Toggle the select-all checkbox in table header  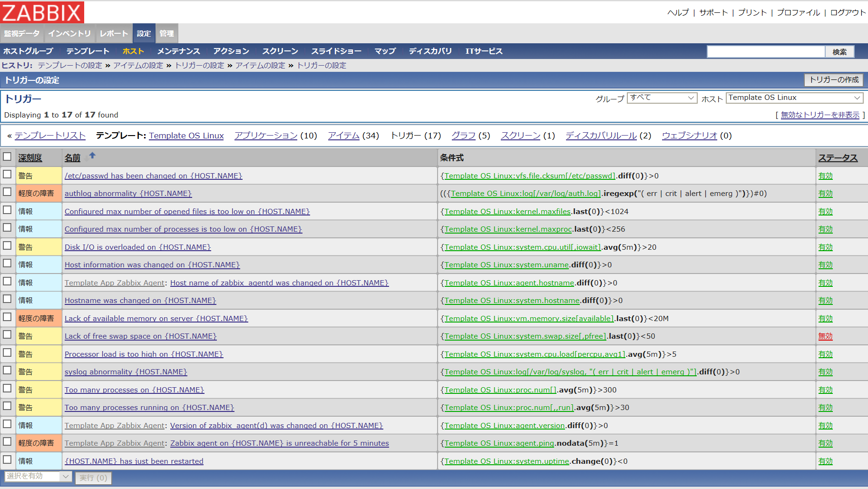(x=7, y=156)
